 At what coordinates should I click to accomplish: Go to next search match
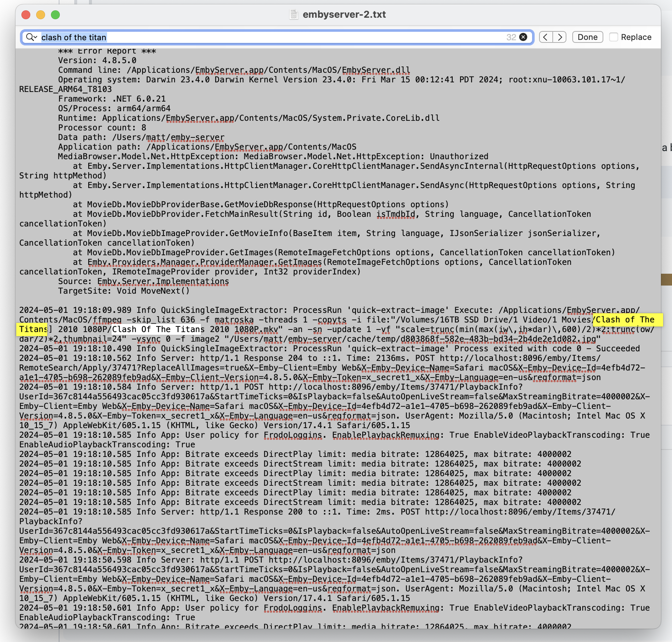click(x=560, y=37)
